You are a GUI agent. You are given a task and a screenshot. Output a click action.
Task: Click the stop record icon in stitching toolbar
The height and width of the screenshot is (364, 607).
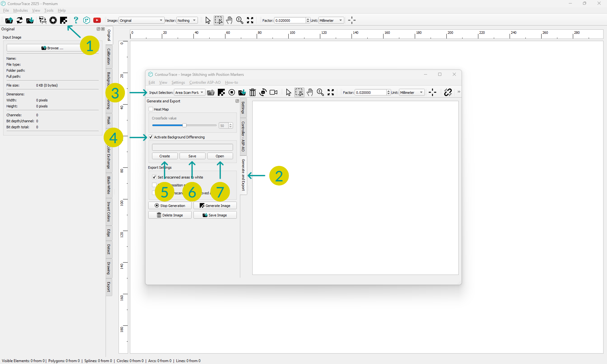(x=232, y=92)
